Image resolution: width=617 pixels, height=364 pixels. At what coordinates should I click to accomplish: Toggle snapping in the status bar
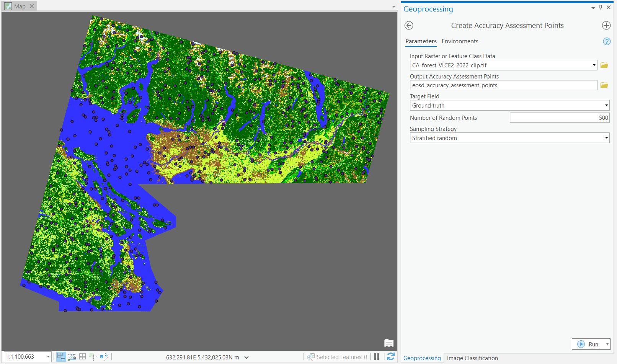61,357
